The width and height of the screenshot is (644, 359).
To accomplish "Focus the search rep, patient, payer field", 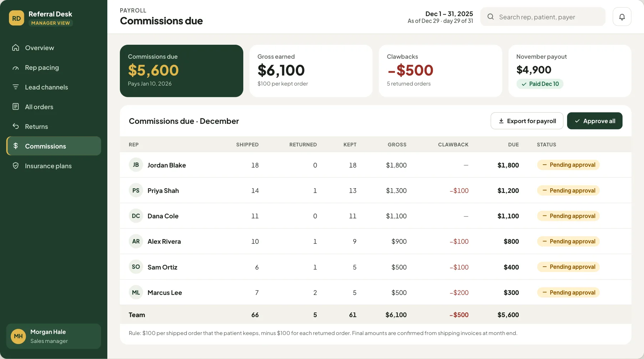I will (543, 17).
